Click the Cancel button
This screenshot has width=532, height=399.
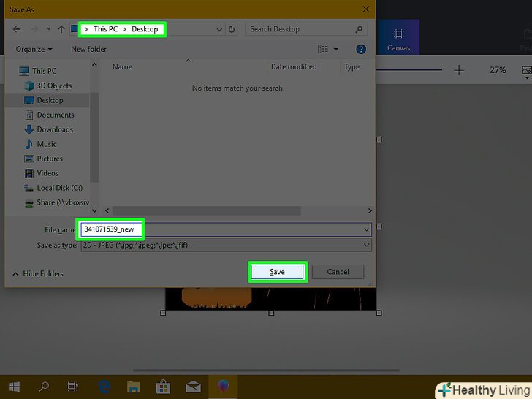point(338,272)
